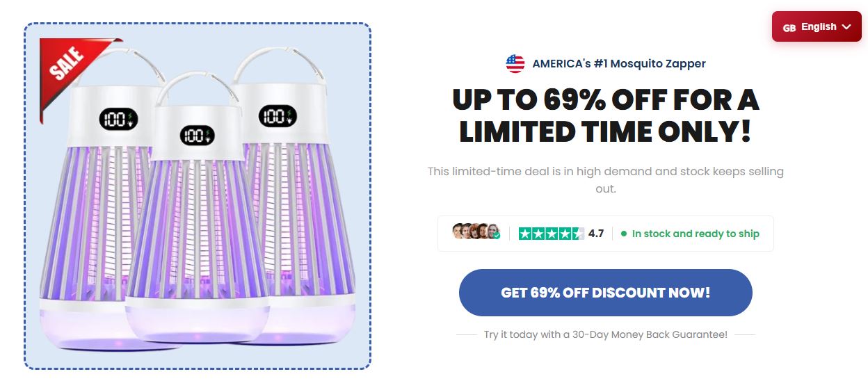Click the green star rating icons

point(551,234)
